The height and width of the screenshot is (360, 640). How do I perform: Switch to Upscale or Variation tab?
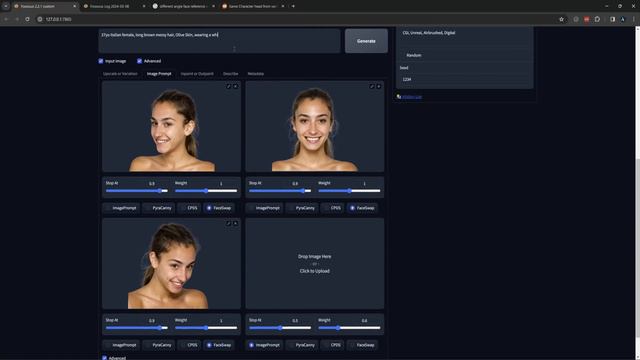tap(120, 74)
